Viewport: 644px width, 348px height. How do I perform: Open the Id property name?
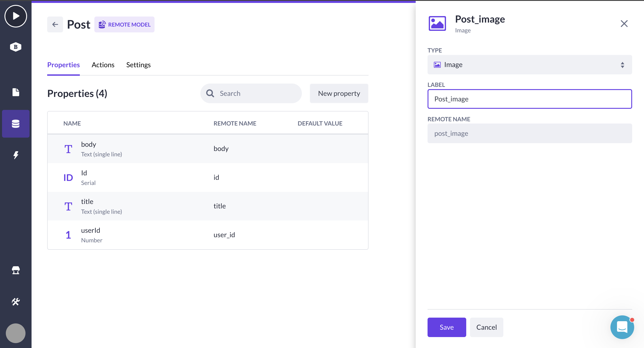(84, 173)
